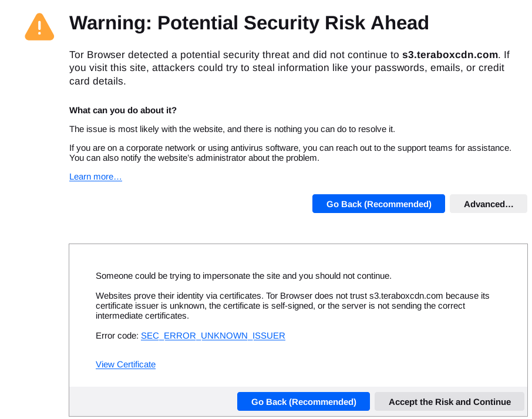532x419 pixels.
Task: Click the Warning: Potential Security Risk Ahead heading
Action: coord(249,23)
